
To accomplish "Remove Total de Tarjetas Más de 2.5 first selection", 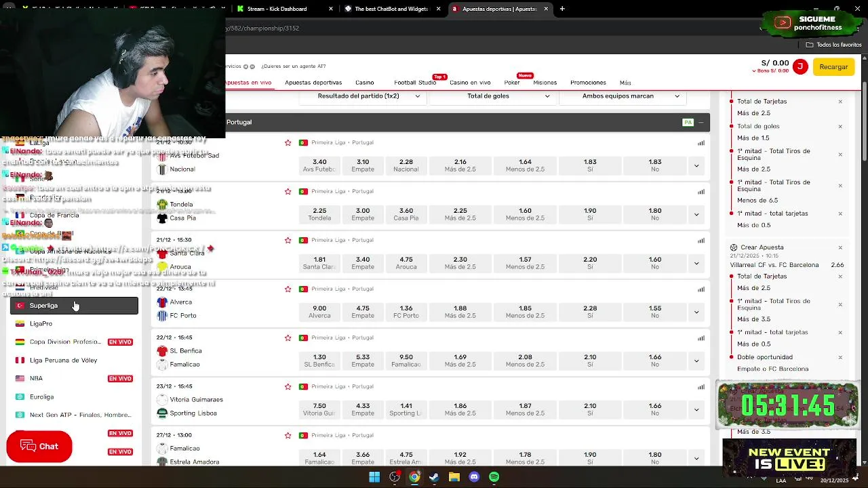I will pyautogui.click(x=840, y=102).
